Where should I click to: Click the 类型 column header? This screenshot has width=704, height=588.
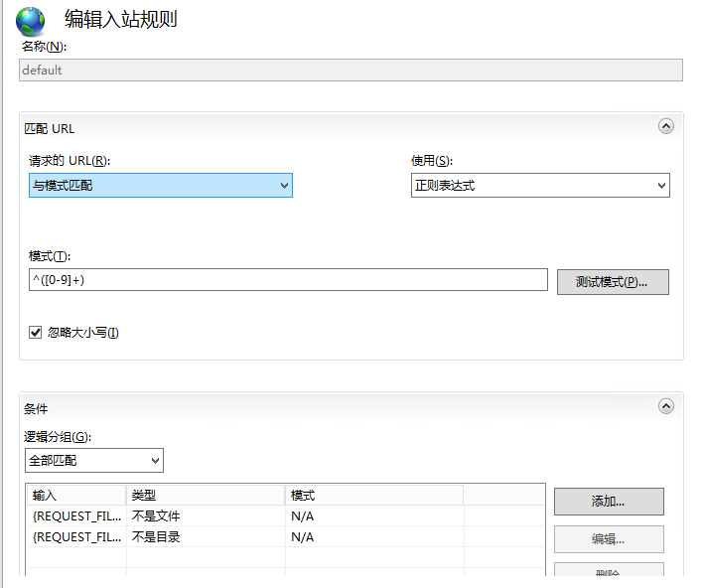click(x=206, y=495)
